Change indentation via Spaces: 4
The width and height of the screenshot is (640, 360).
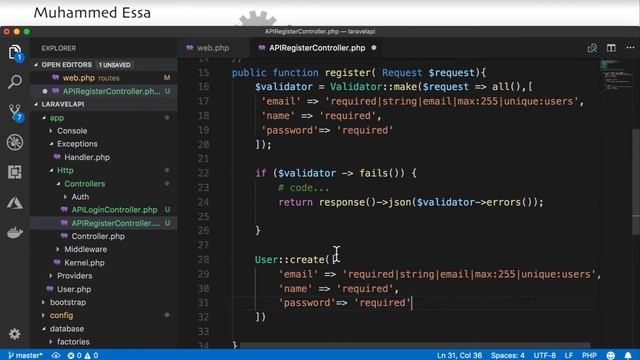(508, 355)
